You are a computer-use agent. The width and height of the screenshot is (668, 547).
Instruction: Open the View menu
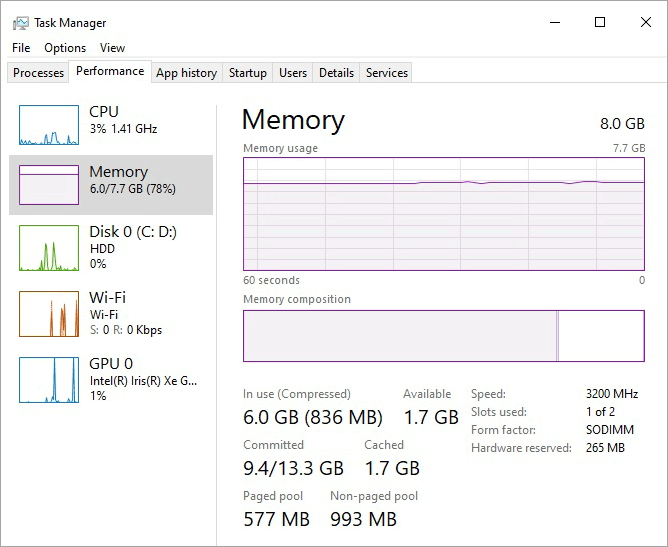(x=113, y=48)
